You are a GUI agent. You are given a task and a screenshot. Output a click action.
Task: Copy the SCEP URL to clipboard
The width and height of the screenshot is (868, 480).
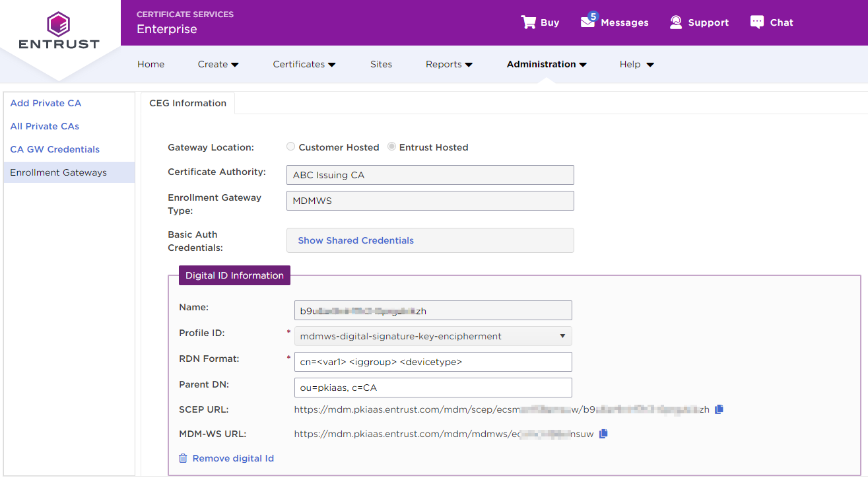point(719,409)
